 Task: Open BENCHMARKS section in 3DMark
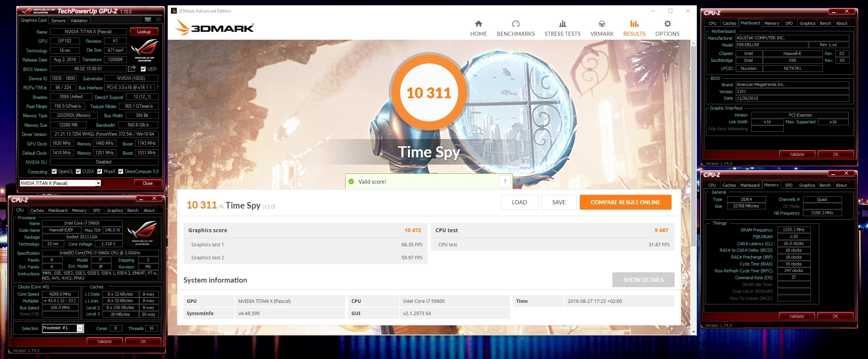516,29
